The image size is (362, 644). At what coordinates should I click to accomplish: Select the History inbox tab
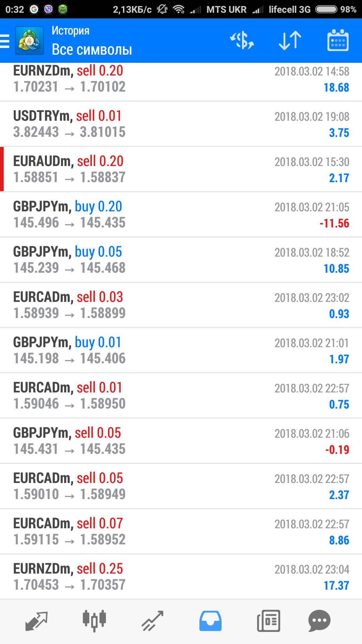coord(210,621)
